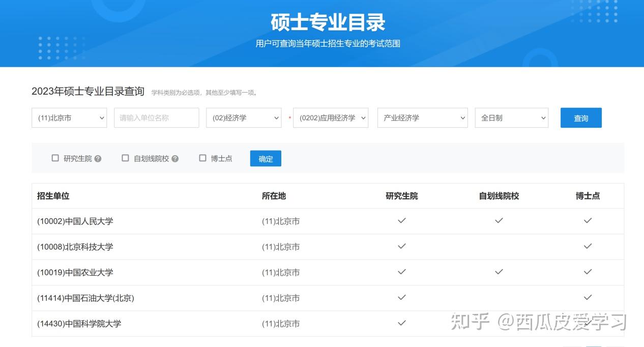This screenshot has width=644, height=347.
Task: Expand the (0202)应用经济学 discipline dropdown
Action: pos(331,118)
